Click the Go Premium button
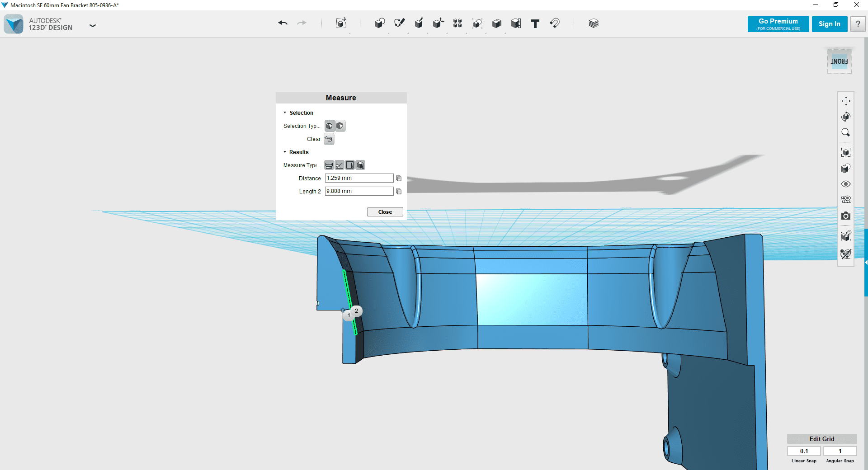Image resolution: width=868 pixels, height=470 pixels. [778, 24]
